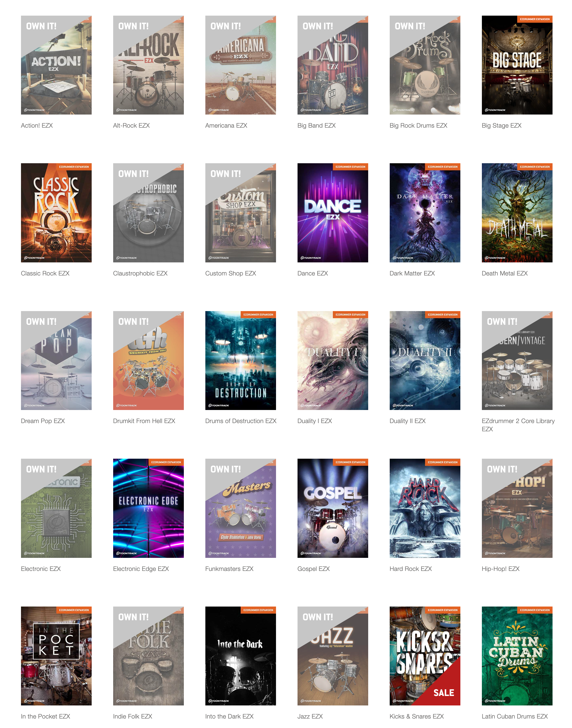
Task: Open the Funkmasters EZX product artwork
Action: [240, 508]
